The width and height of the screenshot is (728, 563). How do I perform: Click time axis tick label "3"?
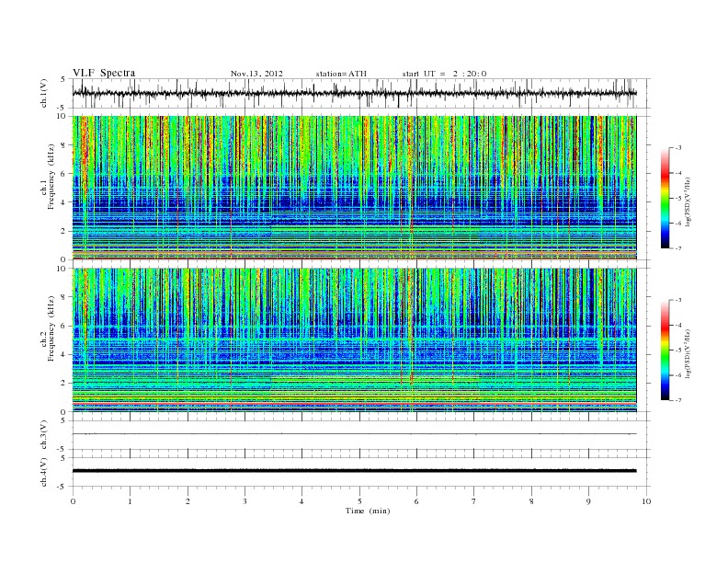[x=245, y=501]
